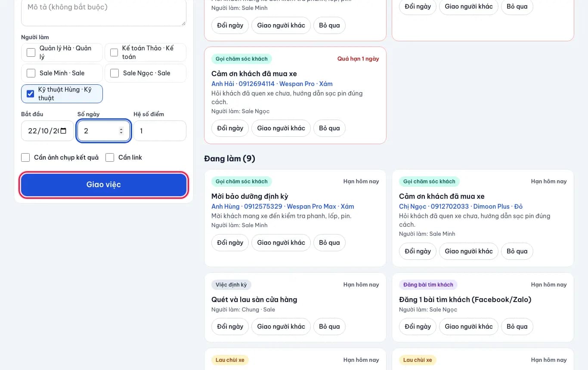This screenshot has width=588, height=370.
Task: Submit the form with Giao việc
Action: click(104, 185)
